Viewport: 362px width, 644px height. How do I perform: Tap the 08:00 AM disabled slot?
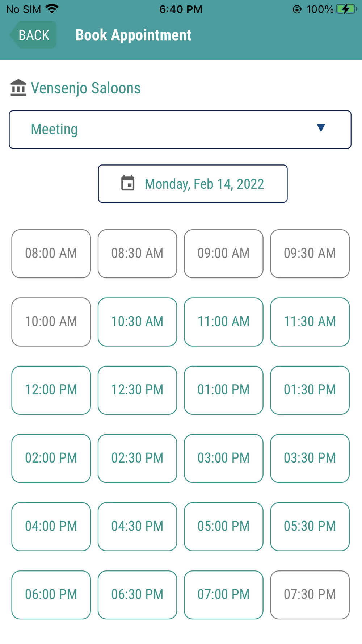coord(51,254)
